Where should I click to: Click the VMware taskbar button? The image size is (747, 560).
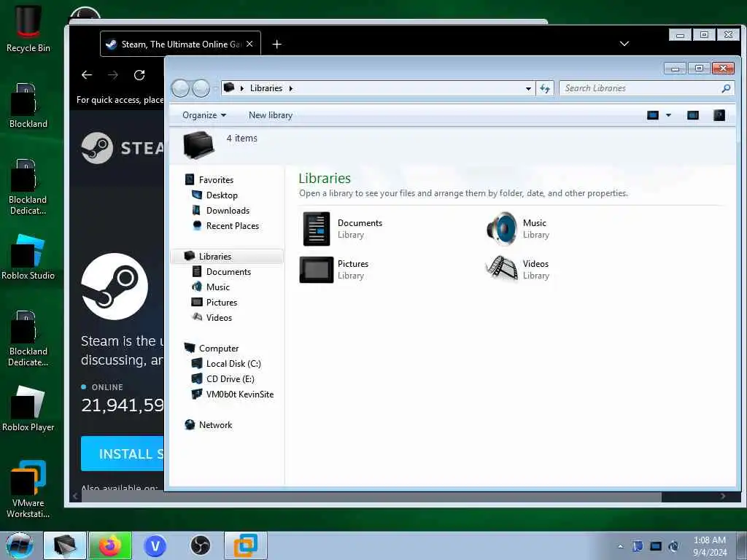click(245, 545)
